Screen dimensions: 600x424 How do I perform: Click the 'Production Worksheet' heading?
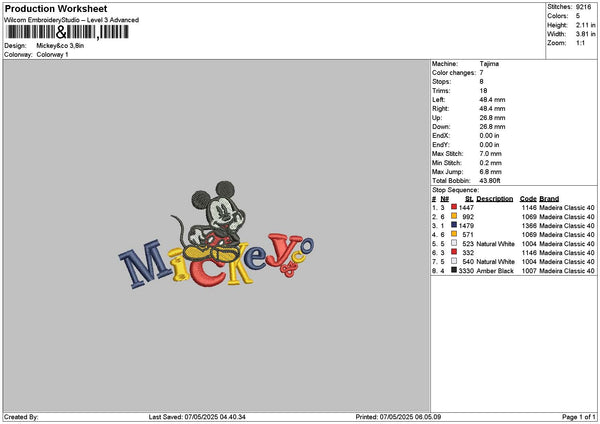[56, 8]
